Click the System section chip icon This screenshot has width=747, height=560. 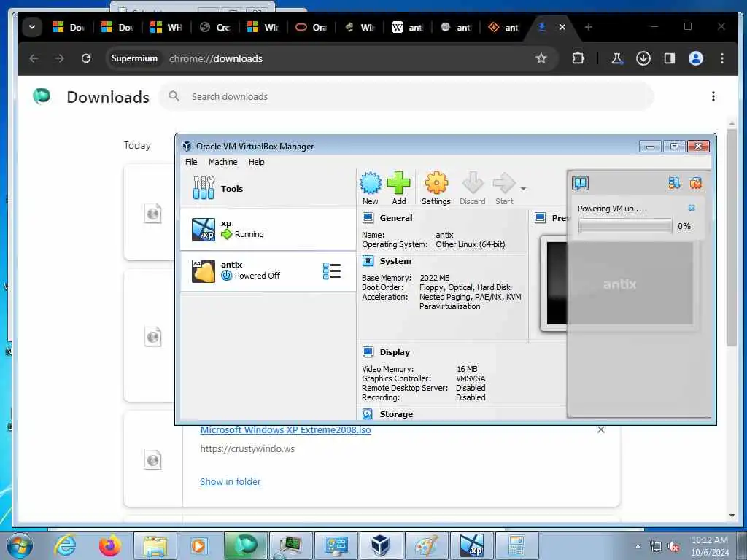tap(368, 261)
